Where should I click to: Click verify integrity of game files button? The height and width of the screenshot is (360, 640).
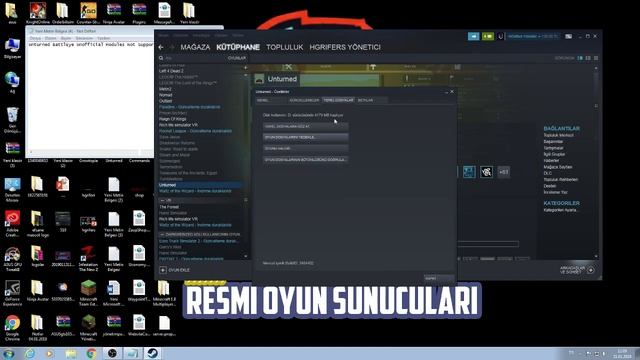tap(305, 160)
